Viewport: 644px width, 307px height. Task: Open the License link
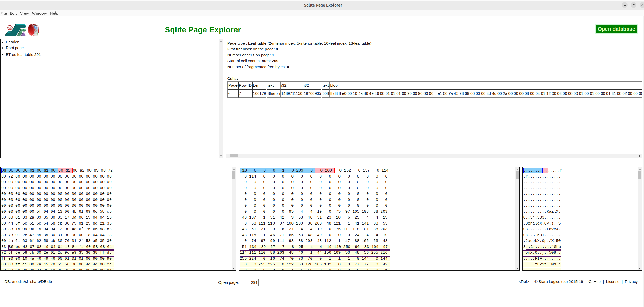click(x=612, y=282)
